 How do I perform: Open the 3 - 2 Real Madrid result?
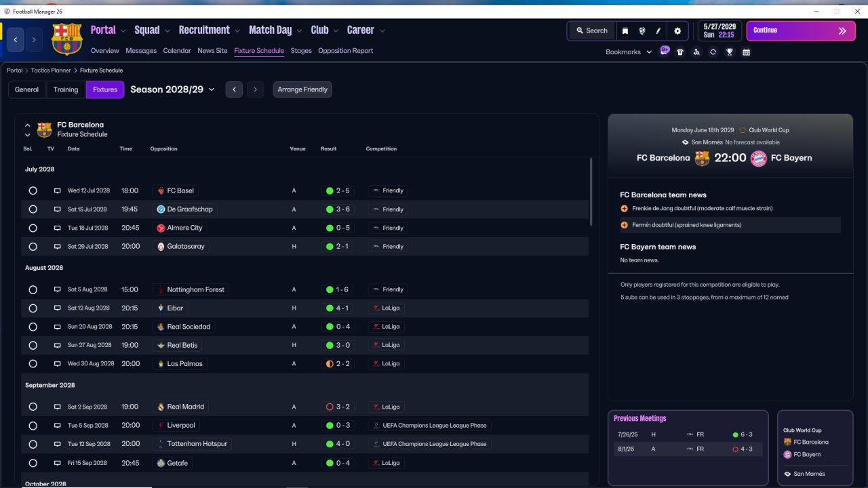tap(338, 407)
